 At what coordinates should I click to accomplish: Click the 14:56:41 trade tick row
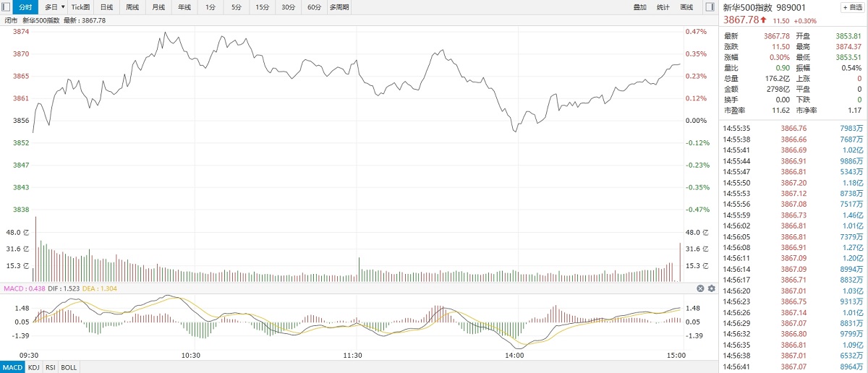click(793, 366)
